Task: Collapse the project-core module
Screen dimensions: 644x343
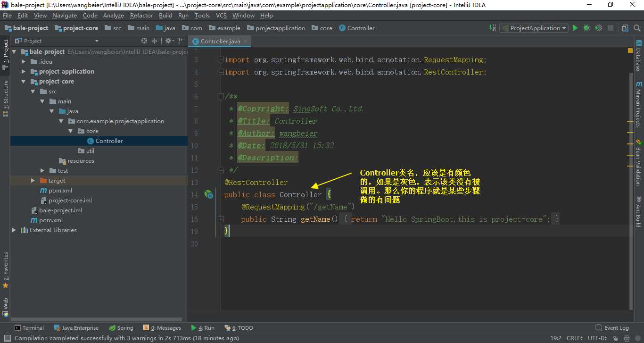Action: click(24, 81)
